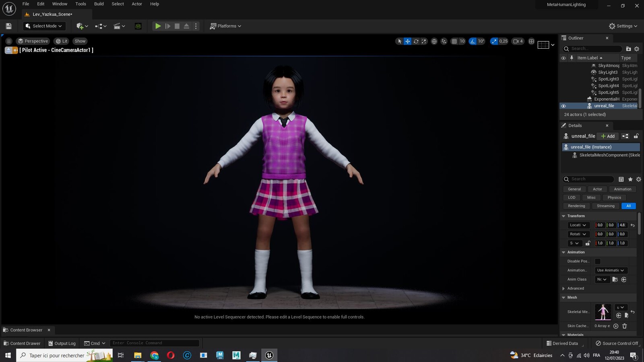The width and height of the screenshot is (644, 362).
Task: Click the Play in editor button
Action: (158, 26)
